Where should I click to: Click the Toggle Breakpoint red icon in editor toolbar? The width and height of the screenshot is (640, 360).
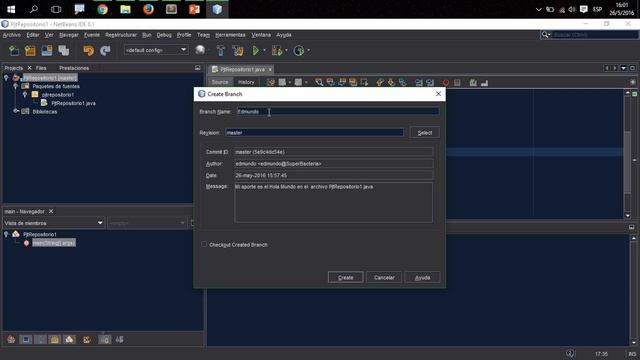(x=446, y=82)
